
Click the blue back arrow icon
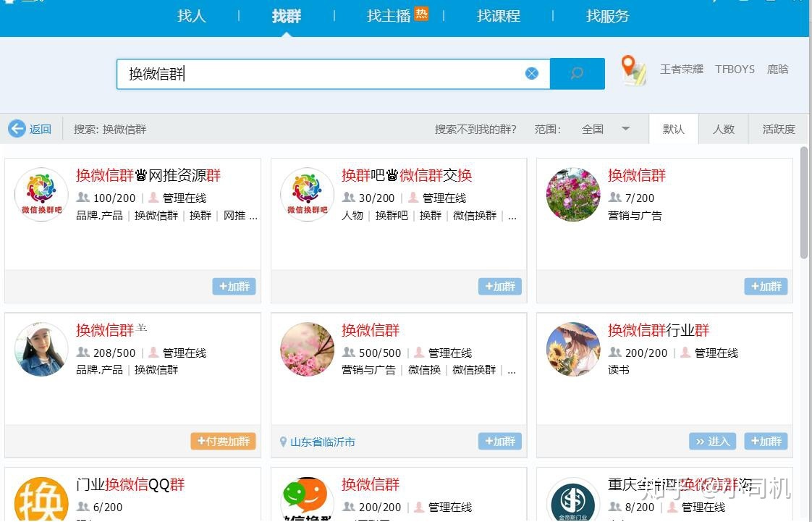[17, 128]
